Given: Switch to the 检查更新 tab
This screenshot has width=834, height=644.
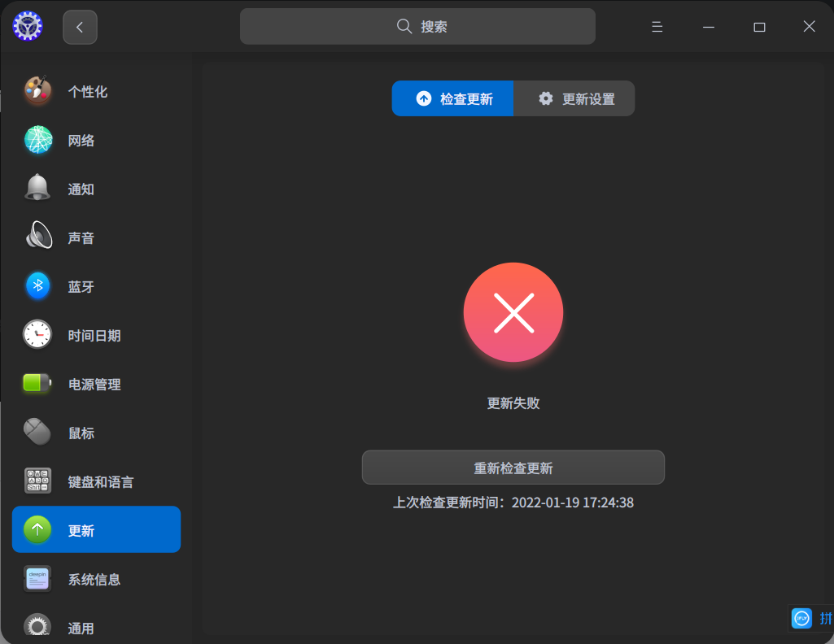Looking at the screenshot, I should pos(452,98).
